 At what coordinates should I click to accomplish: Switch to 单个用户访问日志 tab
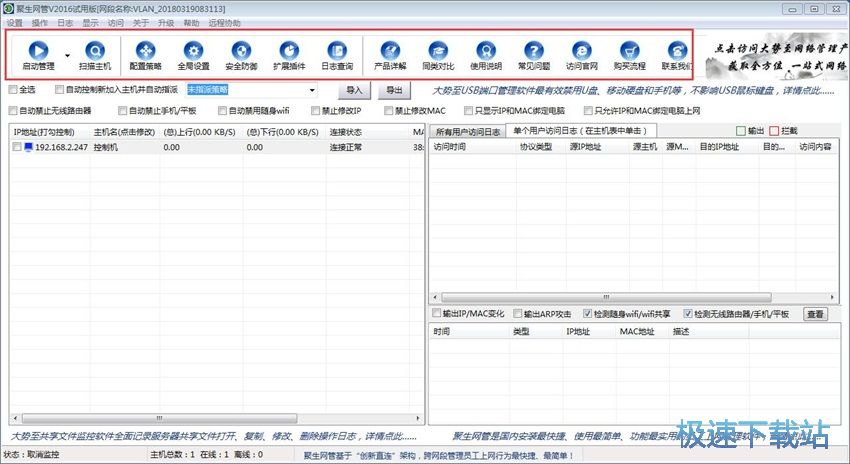tap(581, 131)
